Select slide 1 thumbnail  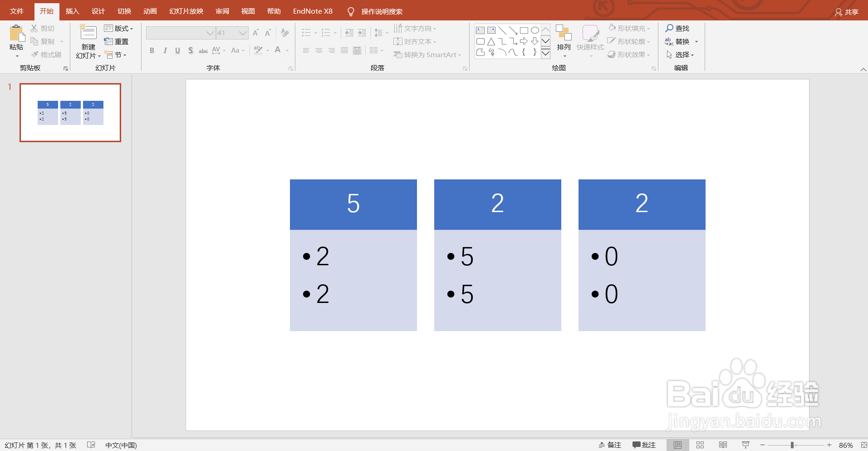pyautogui.click(x=70, y=113)
